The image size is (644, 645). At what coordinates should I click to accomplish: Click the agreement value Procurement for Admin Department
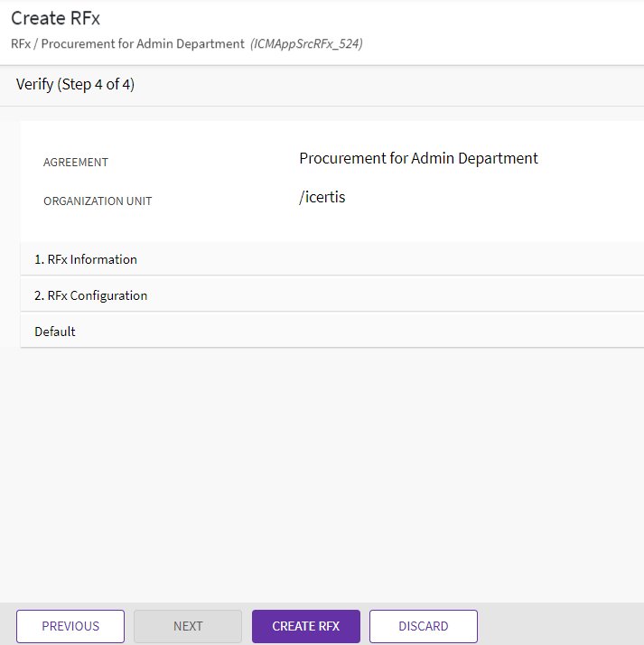[x=418, y=158]
